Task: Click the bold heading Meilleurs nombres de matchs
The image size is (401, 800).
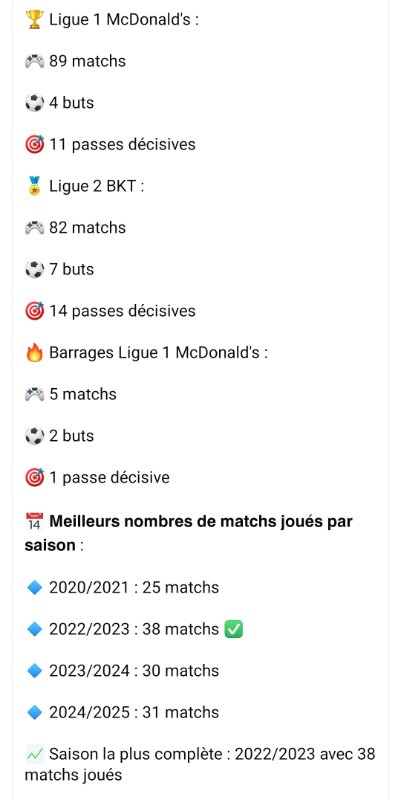Action: pos(188,533)
